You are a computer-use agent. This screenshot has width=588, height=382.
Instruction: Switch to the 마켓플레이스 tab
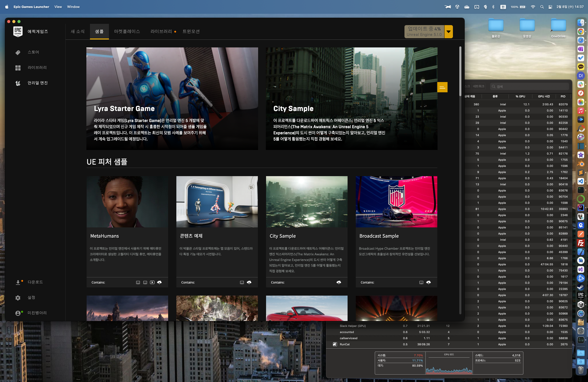[x=127, y=31]
